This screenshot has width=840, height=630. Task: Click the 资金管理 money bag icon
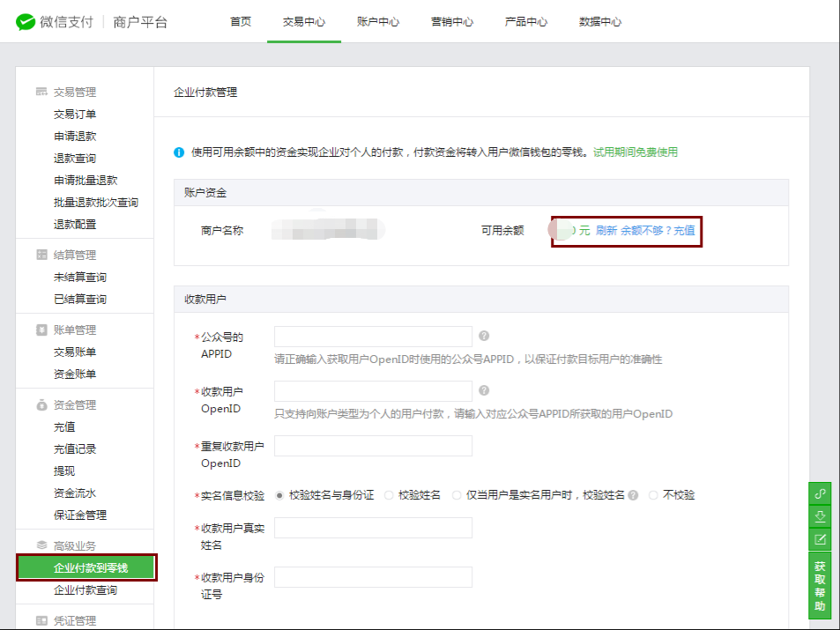click(x=41, y=404)
